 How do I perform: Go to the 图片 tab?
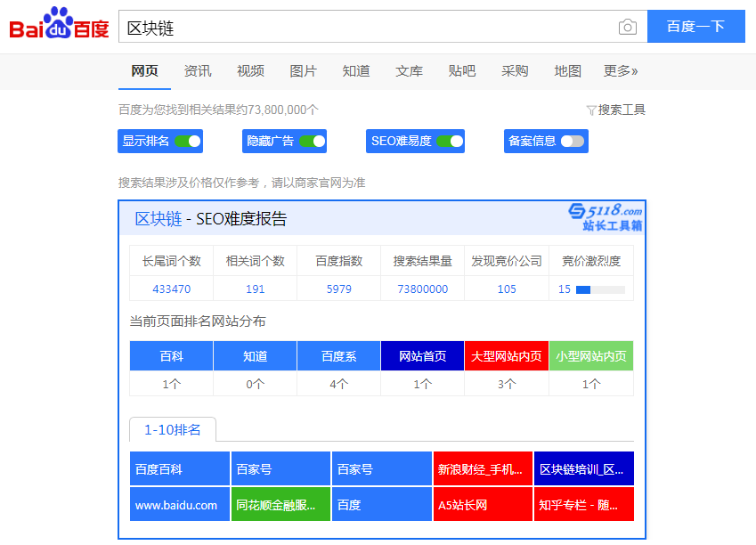pyautogui.click(x=304, y=71)
